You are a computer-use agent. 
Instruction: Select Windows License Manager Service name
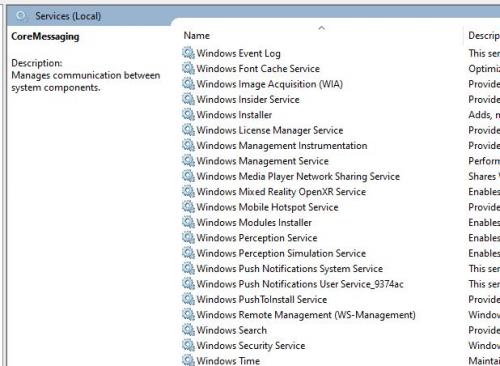coord(270,130)
